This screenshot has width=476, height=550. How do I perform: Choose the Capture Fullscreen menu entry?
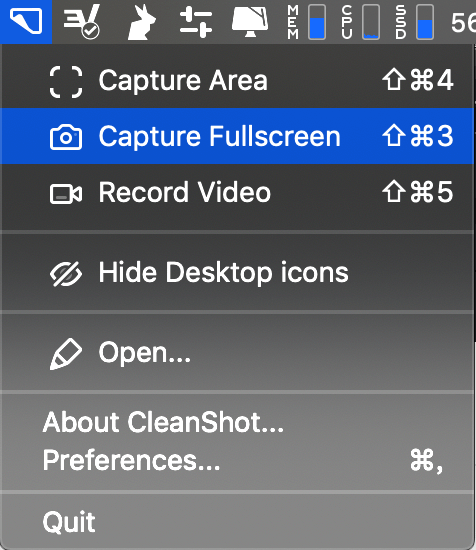point(237,136)
